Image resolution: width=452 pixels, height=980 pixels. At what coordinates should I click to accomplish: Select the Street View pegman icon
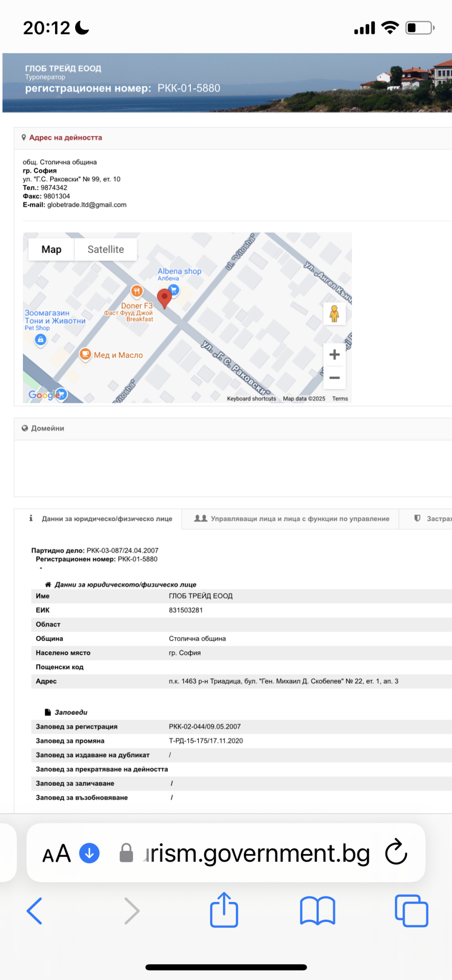coord(334,314)
